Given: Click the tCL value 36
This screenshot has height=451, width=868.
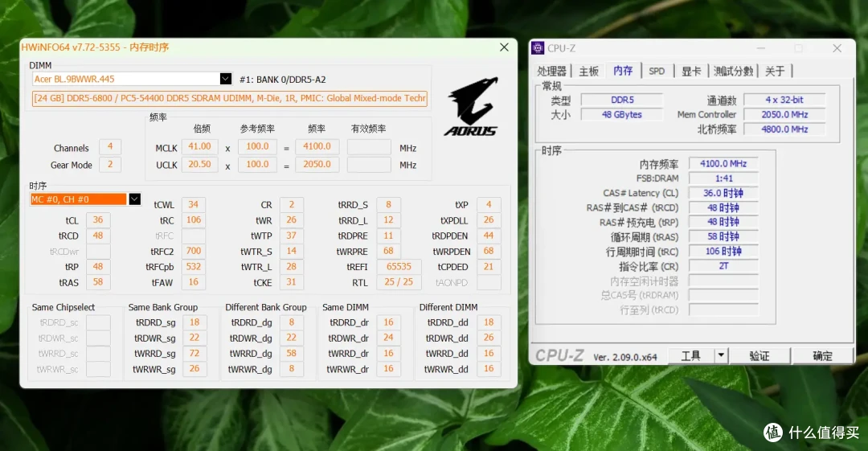Looking at the screenshot, I should tap(98, 220).
